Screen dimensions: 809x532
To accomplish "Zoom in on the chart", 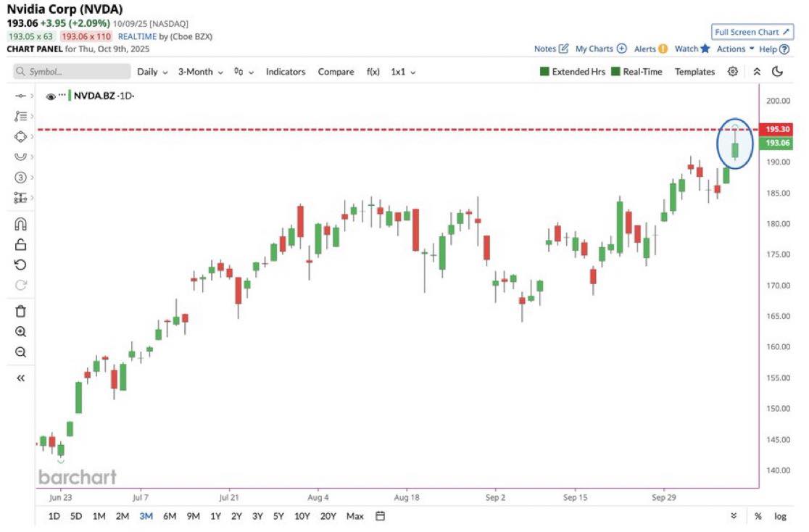I will click(20, 332).
